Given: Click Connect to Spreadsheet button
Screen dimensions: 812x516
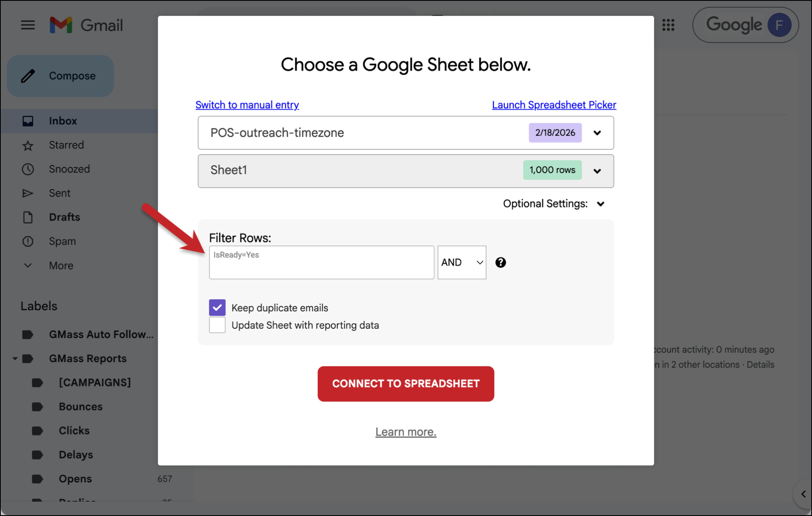Looking at the screenshot, I should 405,384.
